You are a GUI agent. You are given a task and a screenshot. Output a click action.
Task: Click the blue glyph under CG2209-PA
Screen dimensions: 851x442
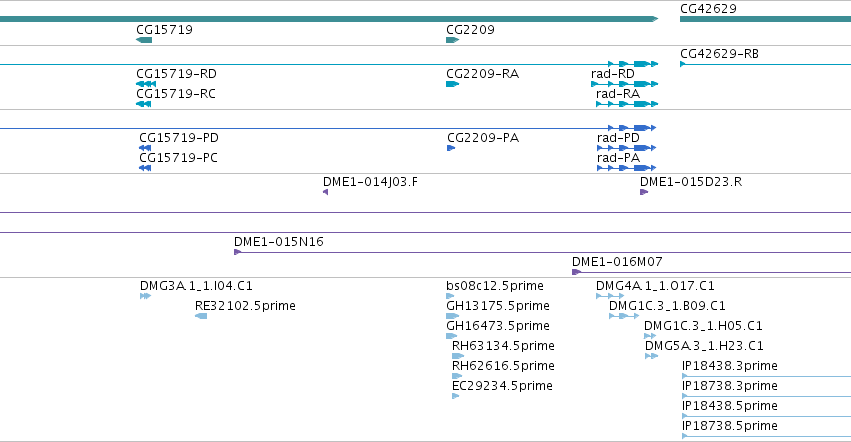point(451,148)
